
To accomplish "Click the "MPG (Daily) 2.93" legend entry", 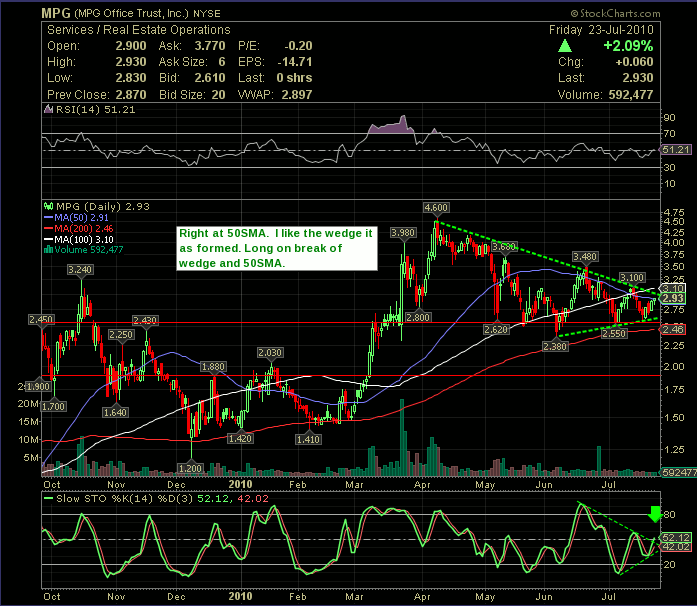I will (103, 206).
